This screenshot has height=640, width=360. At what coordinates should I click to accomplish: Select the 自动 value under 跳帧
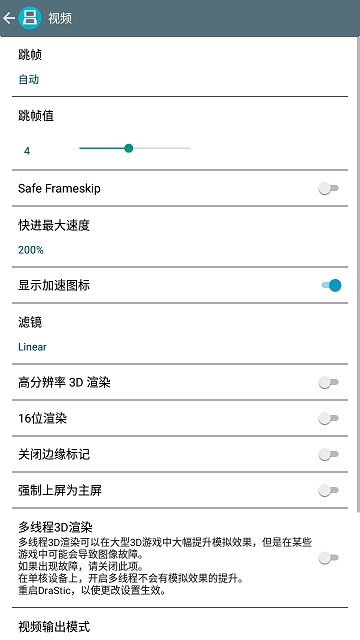tap(29, 79)
